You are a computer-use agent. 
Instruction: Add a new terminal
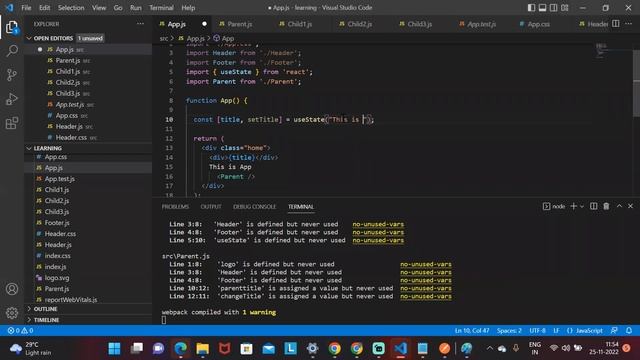573,207
